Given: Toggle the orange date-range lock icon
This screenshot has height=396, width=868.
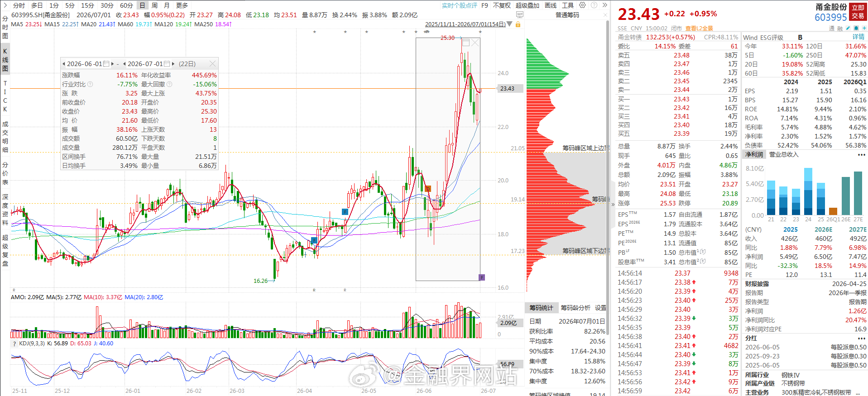Looking at the screenshot, I should (518, 24).
